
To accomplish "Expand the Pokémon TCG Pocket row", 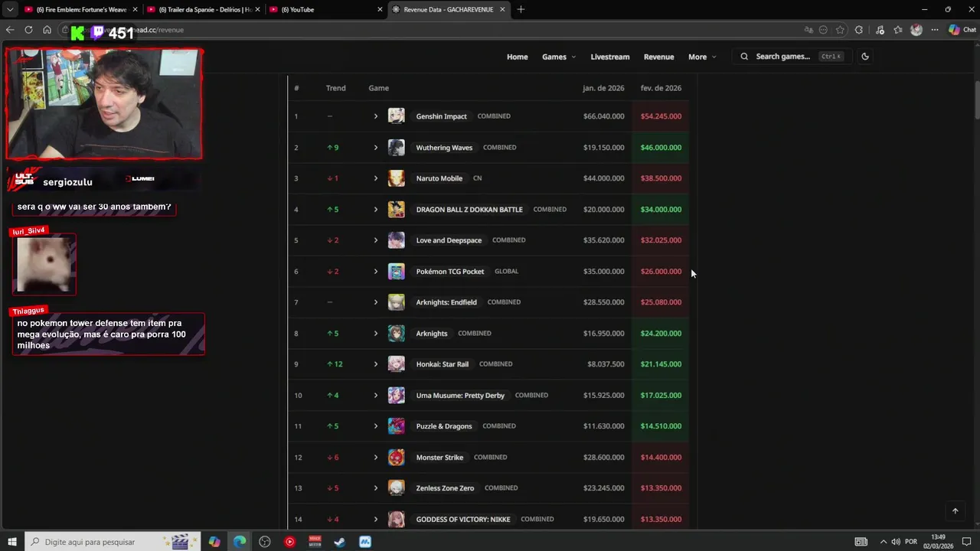I will (375, 272).
